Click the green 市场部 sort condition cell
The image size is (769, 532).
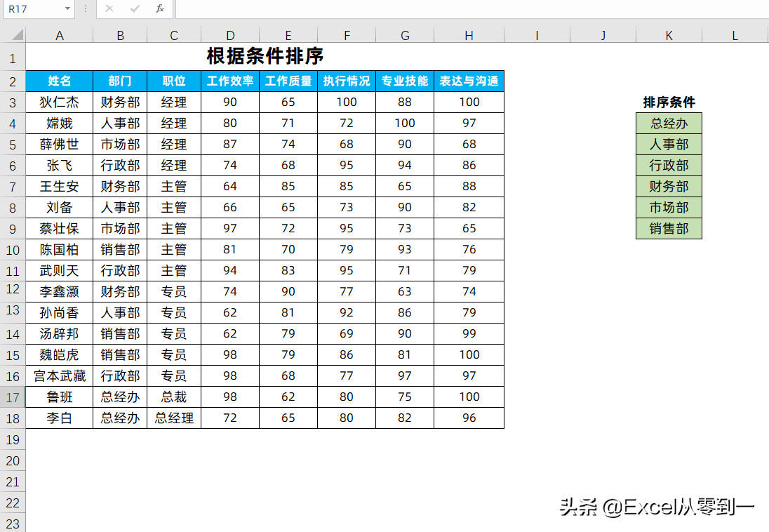(669, 208)
